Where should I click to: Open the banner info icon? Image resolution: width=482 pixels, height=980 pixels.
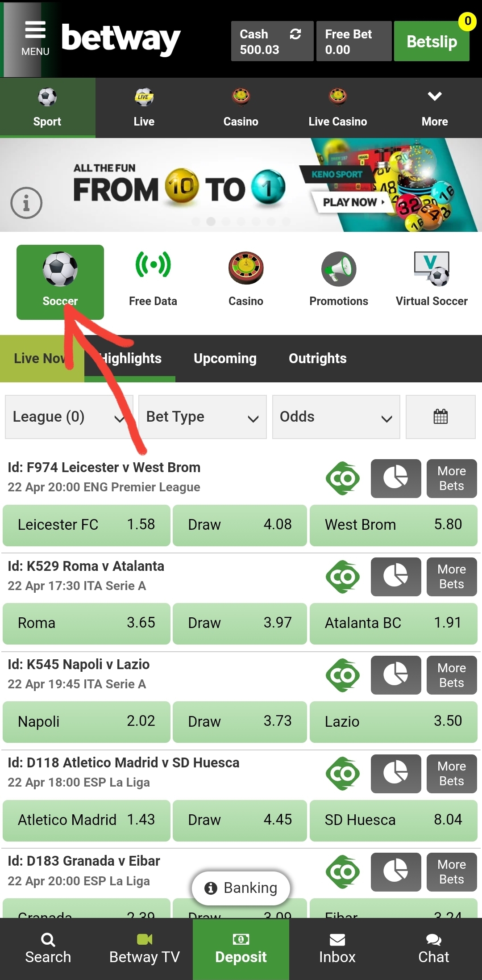tap(26, 203)
